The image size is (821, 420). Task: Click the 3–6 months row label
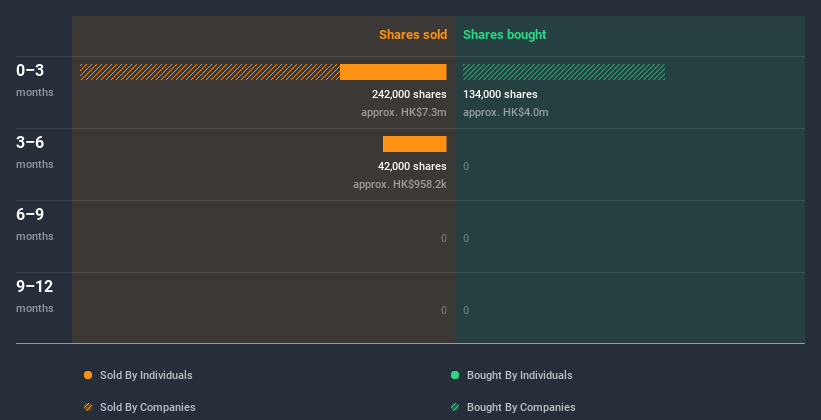[35, 152]
